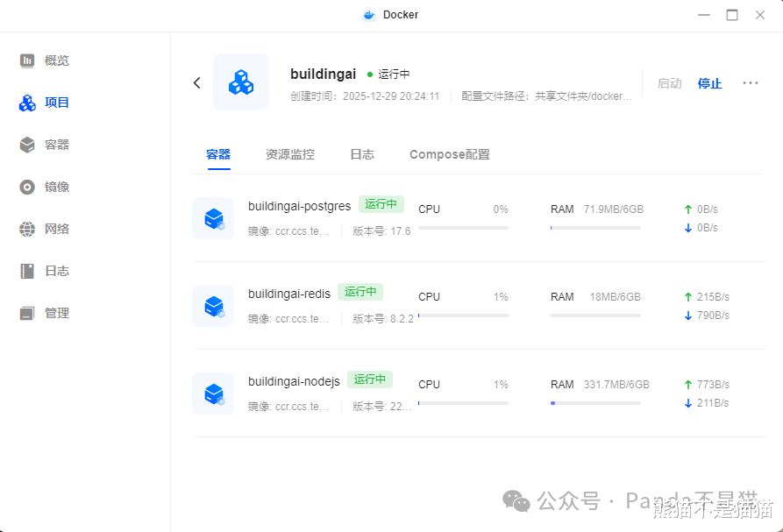This screenshot has height=532, width=783.
Task: Click the upload arrow beside 215B/s
Action: [x=688, y=297]
